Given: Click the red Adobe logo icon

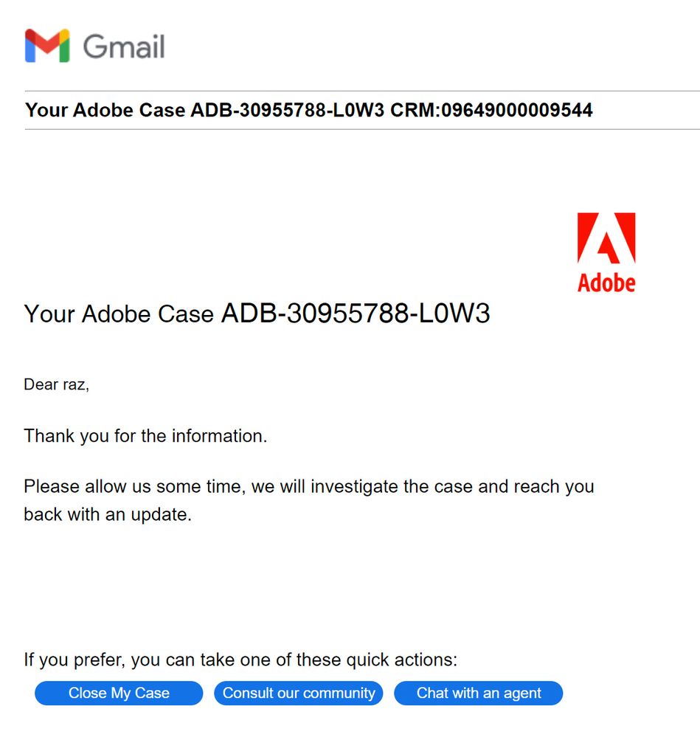Looking at the screenshot, I should 606,238.
